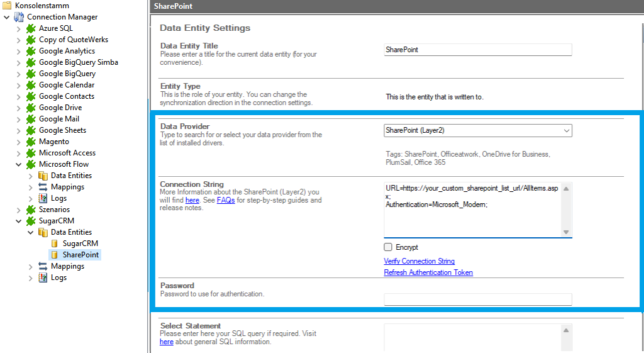Click the SugarCRM connection icon
This screenshot has height=353, width=644.
pos(31,221)
